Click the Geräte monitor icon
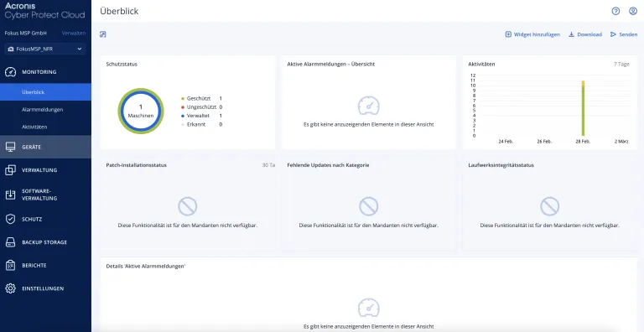Screen dimensions: 644x332 pyautogui.click(x=10, y=147)
